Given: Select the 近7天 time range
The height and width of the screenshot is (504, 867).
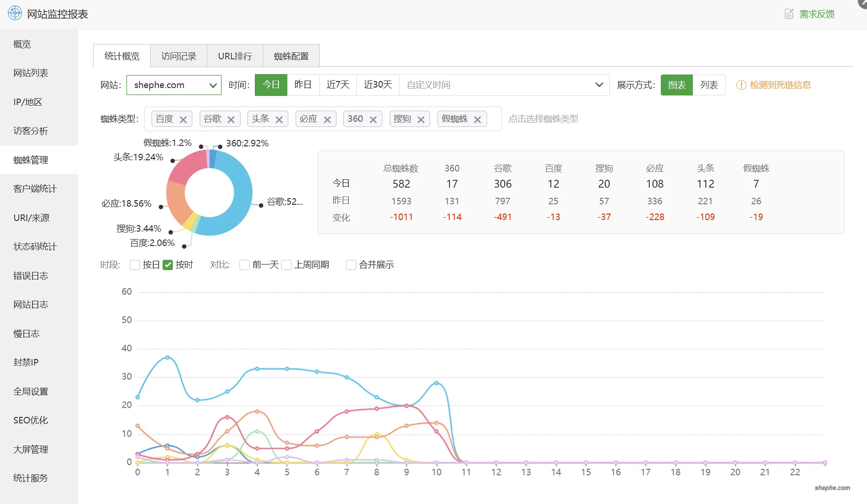Looking at the screenshot, I should (337, 85).
